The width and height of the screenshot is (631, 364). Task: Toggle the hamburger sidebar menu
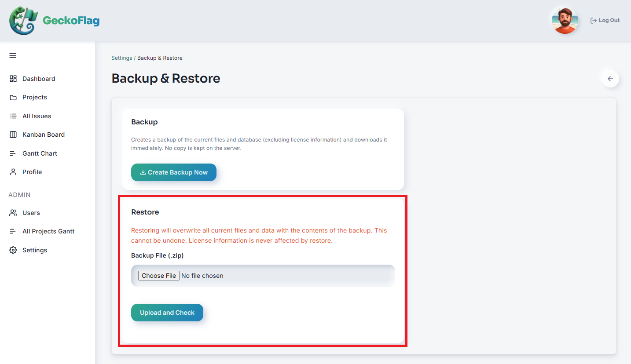pyautogui.click(x=13, y=55)
